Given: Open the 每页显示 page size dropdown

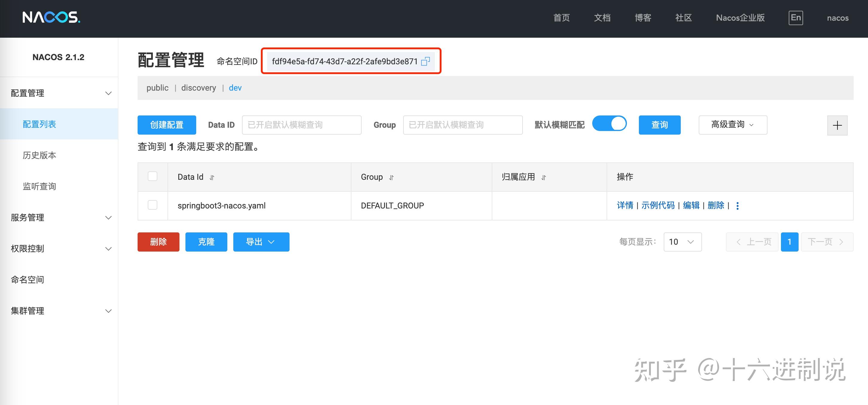Looking at the screenshot, I should tap(682, 242).
